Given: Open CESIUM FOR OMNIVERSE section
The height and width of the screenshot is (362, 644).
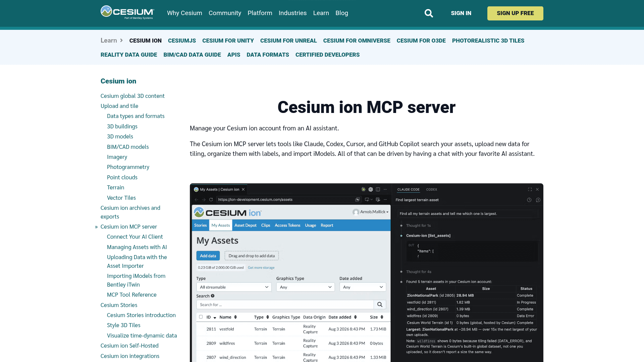Looking at the screenshot, I should pos(357,41).
